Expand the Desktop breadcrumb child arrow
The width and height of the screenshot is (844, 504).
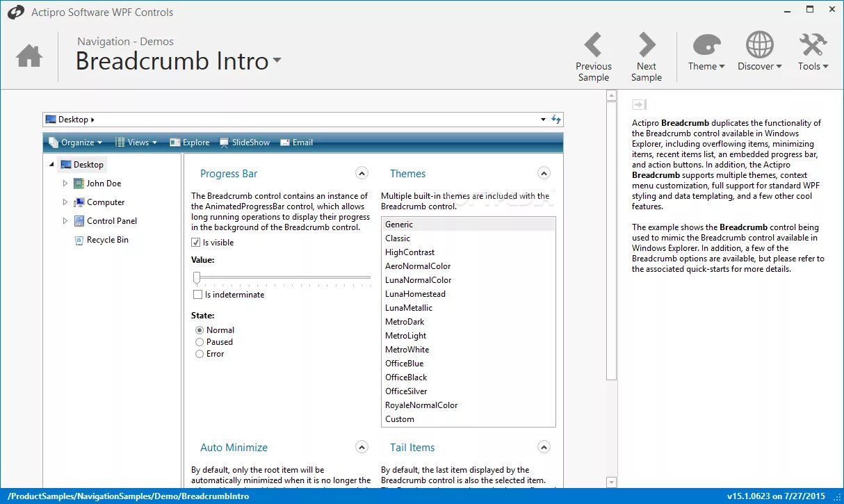click(x=92, y=120)
